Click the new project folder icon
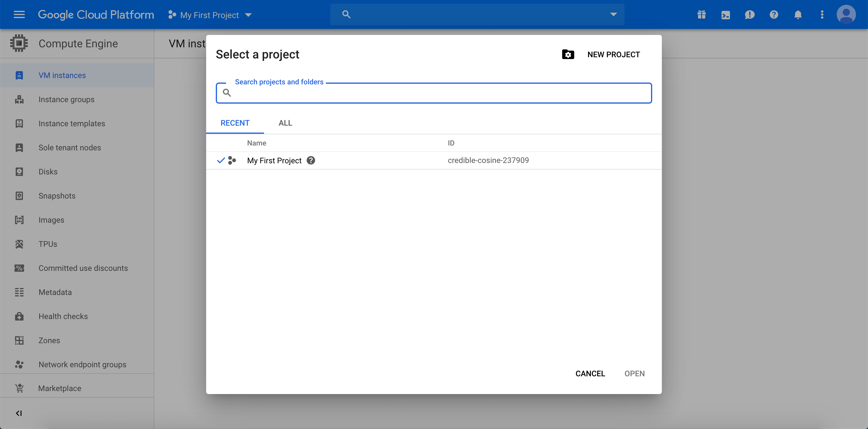Viewport: 868px width, 429px height. pos(568,54)
